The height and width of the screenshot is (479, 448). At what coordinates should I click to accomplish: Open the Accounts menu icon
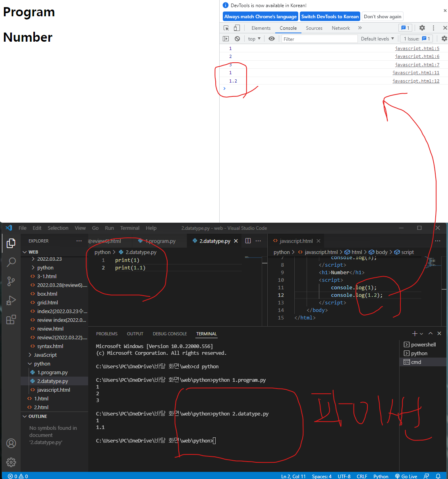tap(11, 443)
